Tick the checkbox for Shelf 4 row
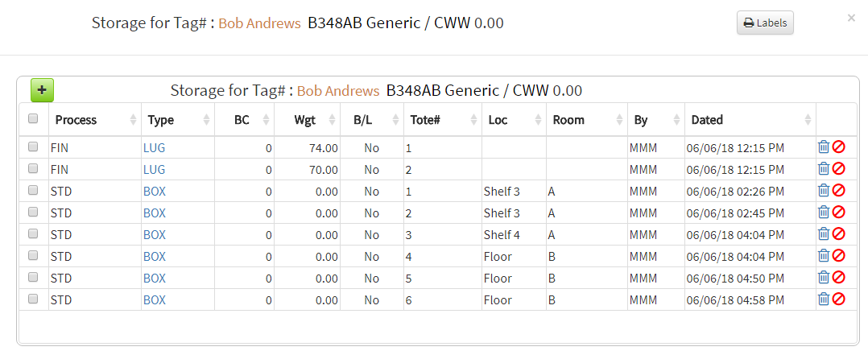The width and height of the screenshot is (868, 355). (33, 233)
